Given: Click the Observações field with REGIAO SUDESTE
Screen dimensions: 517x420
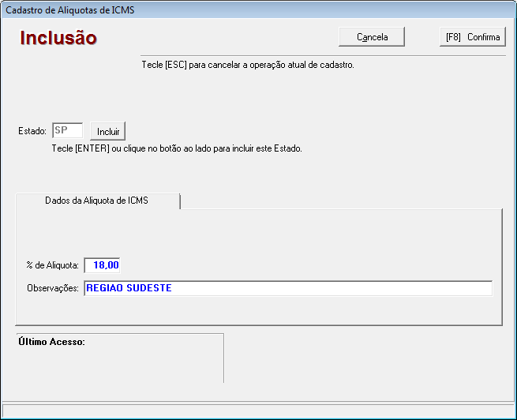Looking at the screenshot, I should coord(287,288).
